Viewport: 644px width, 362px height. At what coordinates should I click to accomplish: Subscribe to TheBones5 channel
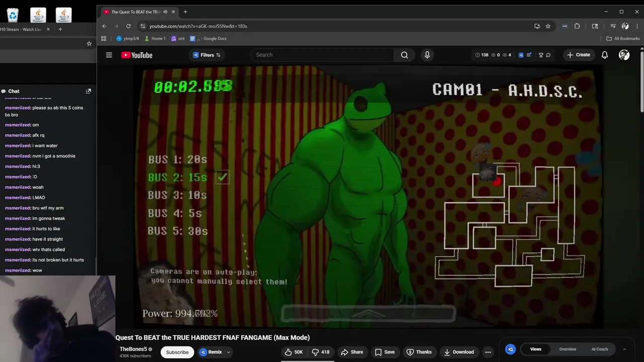click(177, 352)
